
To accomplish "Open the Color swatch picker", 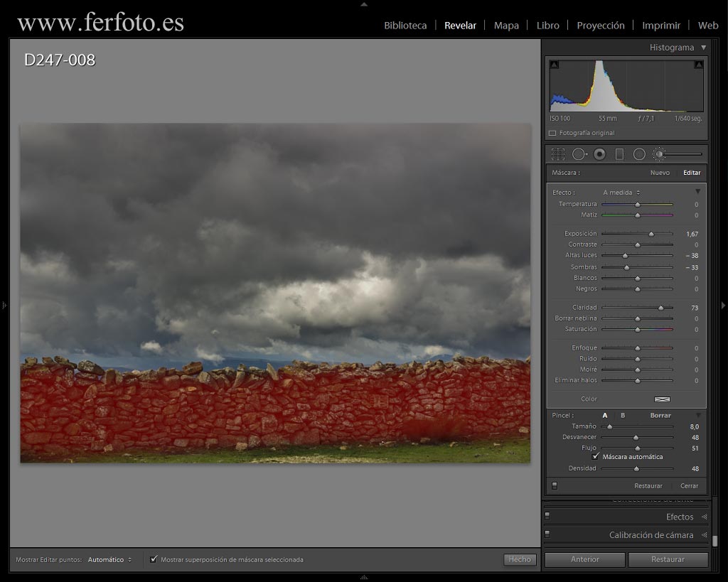I will tap(663, 399).
